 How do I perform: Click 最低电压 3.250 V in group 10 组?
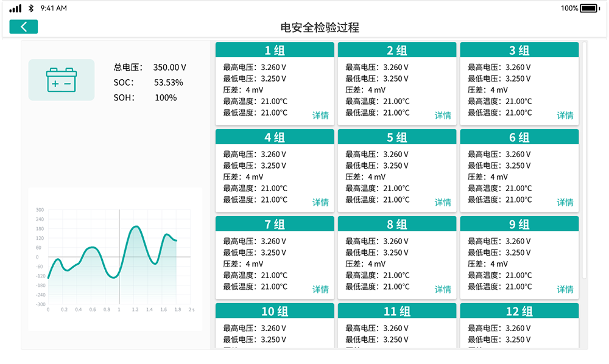click(255, 340)
